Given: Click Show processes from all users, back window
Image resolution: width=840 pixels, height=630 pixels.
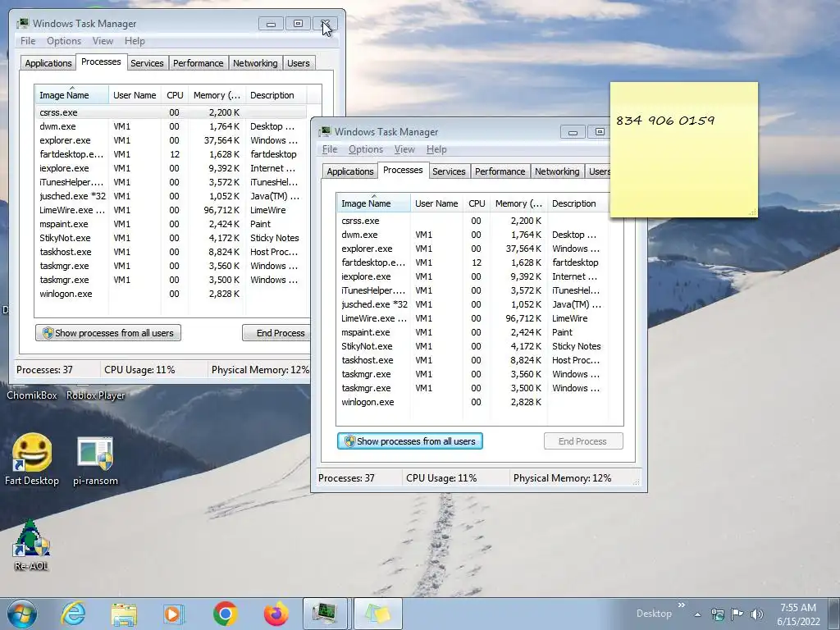Looking at the screenshot, I should (108, 333).
